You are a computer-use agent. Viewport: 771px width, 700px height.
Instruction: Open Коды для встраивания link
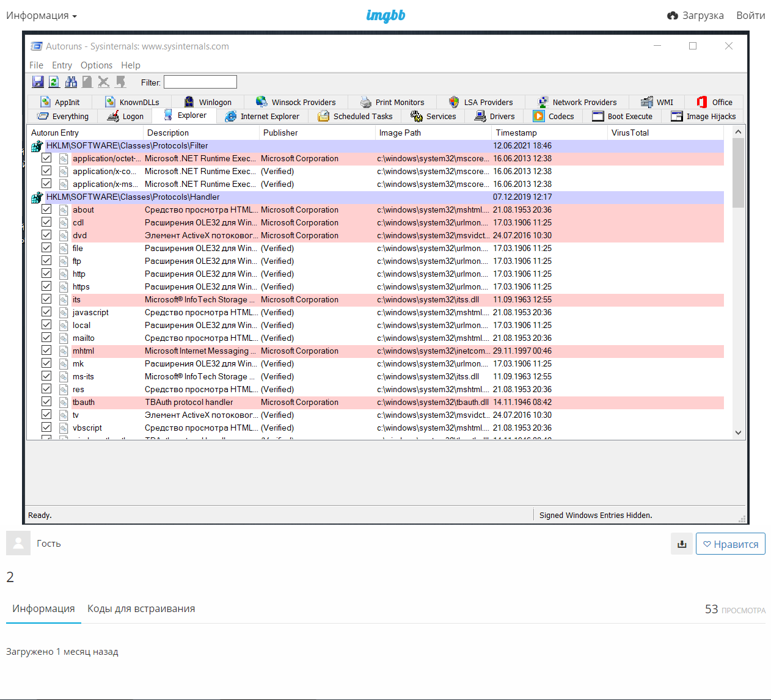pos(141,608)
